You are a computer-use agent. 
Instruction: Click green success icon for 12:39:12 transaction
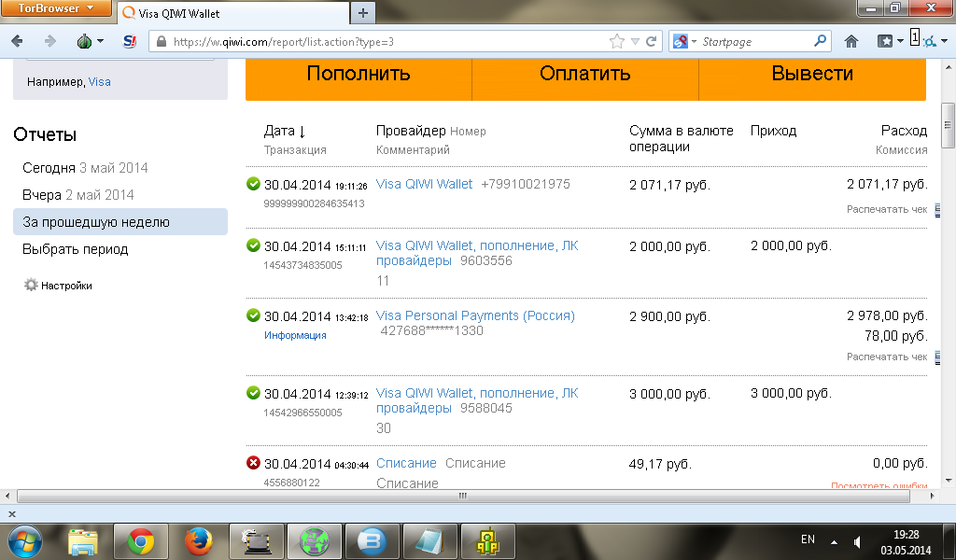point(253,392)
